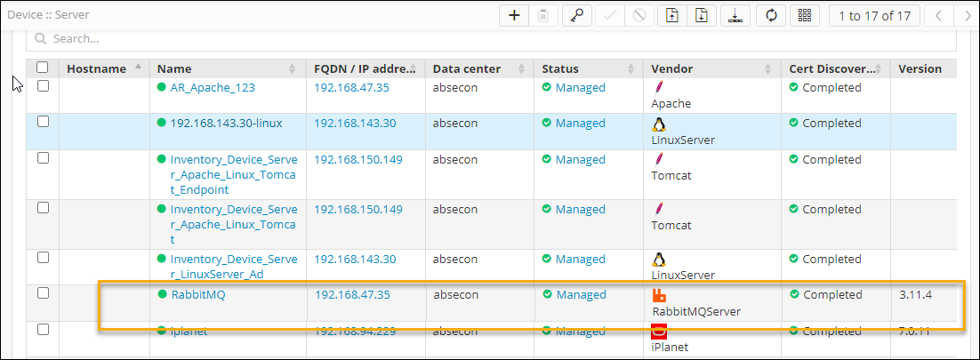Viewport: 980px width, 360px height.
Task: Check the AR_Apache_123 row checkbox
Action: (x=43, y=86)
